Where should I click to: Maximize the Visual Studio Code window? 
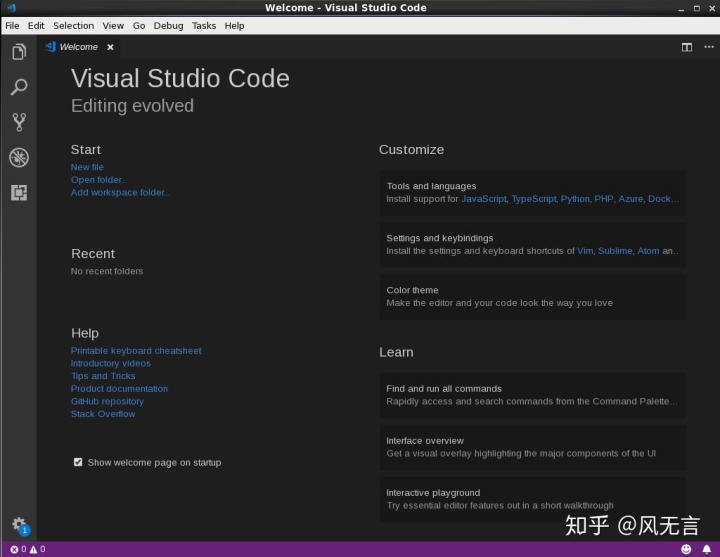pyautogui.click(x=697, y=8)
